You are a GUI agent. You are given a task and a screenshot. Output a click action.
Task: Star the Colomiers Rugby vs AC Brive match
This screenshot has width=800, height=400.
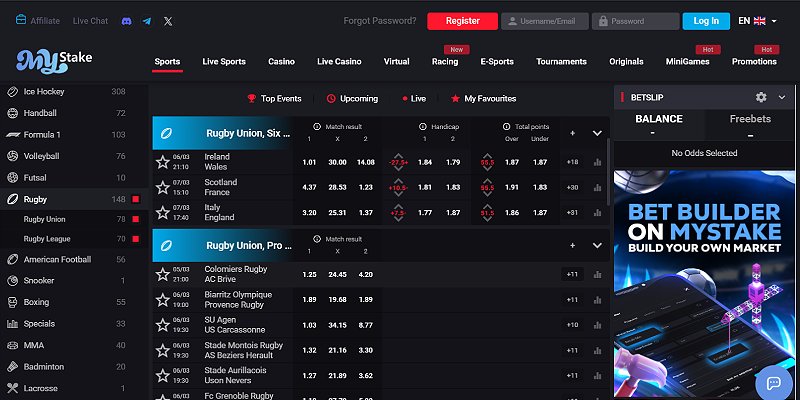pyautogui.click(x=163, y=274)
